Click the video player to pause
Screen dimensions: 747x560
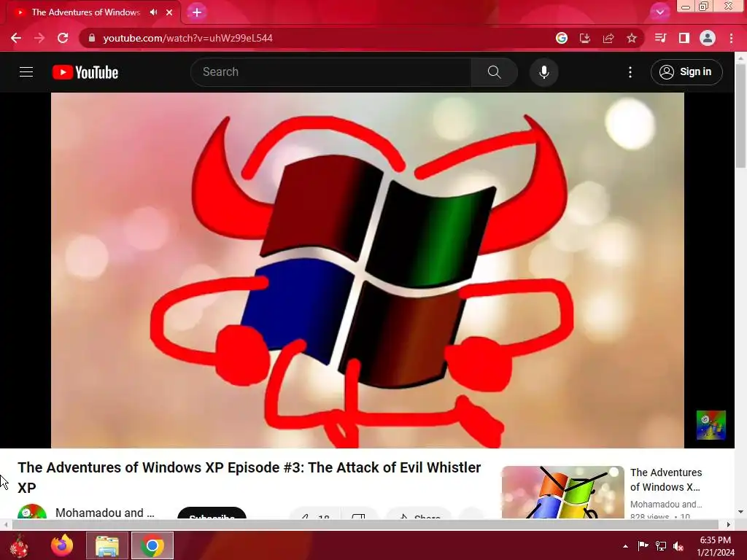coord(368,270)
